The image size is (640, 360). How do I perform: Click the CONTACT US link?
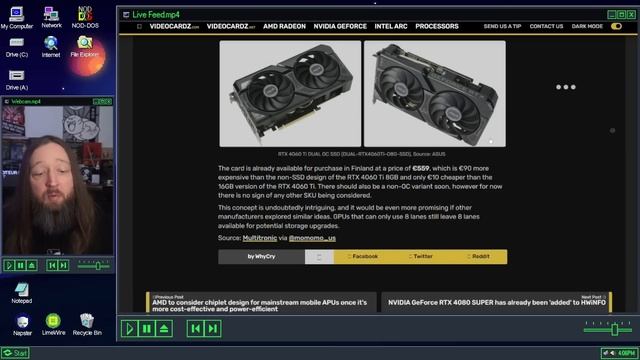[546, 26]
